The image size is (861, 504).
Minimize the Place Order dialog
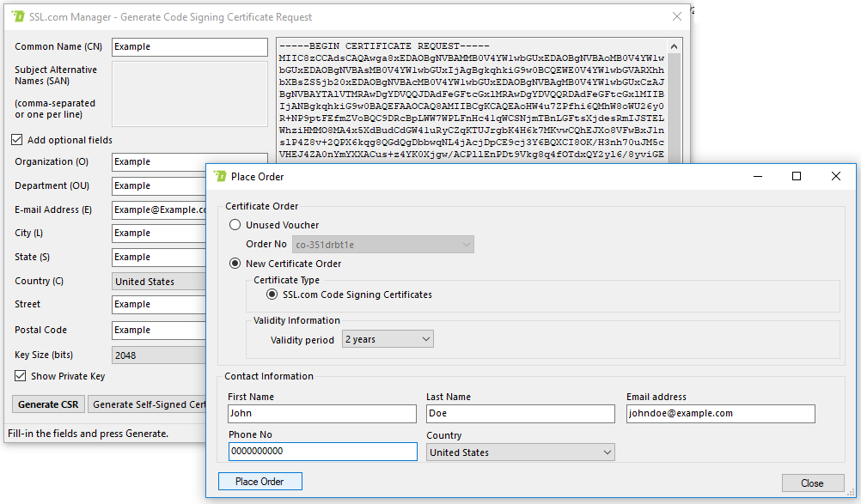pyautogui.click(x=757, y=176)
